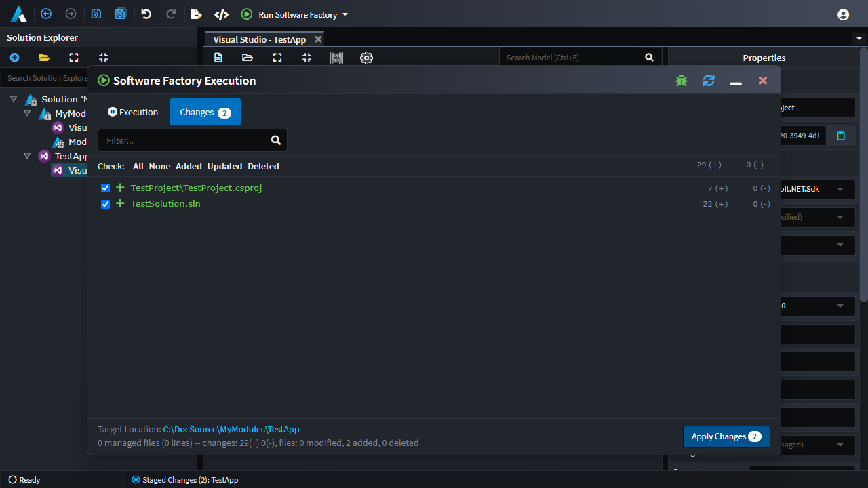Viewport: 868px width, 488px height.
Task: Uncheck the TestSolution.sln checkbox
Action: (x=105, y=203)
